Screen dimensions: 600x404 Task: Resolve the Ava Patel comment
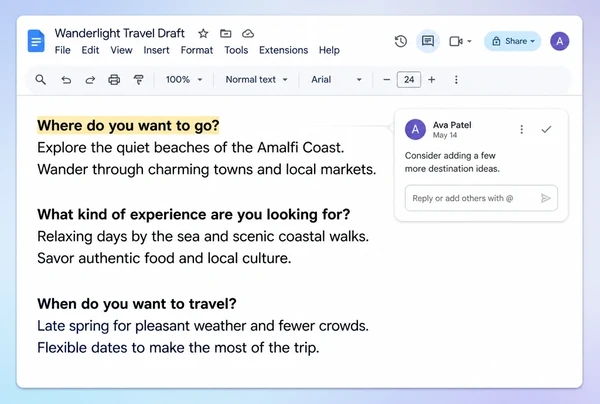click(x=546, y=129)
